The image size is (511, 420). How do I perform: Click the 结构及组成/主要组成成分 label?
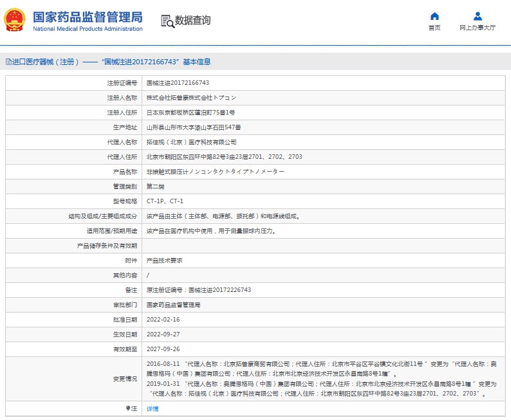[x=103, y=216]
